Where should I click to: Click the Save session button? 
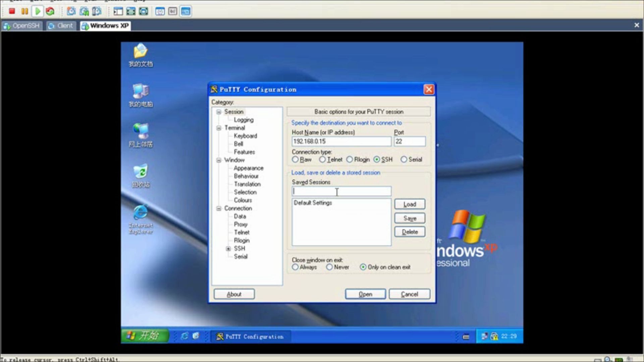click(410, 218)
